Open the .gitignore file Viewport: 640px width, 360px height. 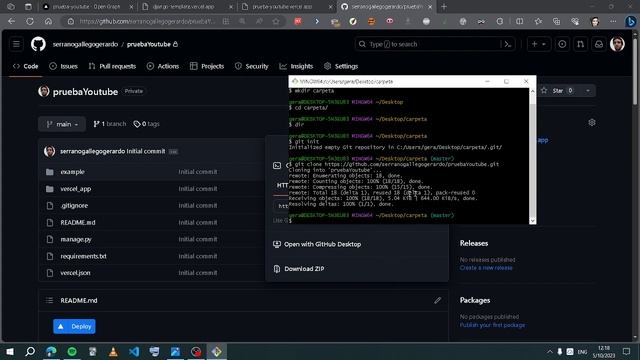point(74,206)
